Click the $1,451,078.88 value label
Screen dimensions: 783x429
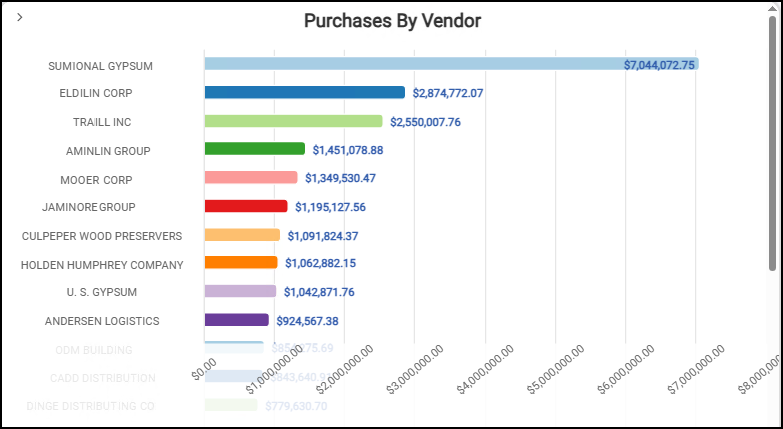348,150
